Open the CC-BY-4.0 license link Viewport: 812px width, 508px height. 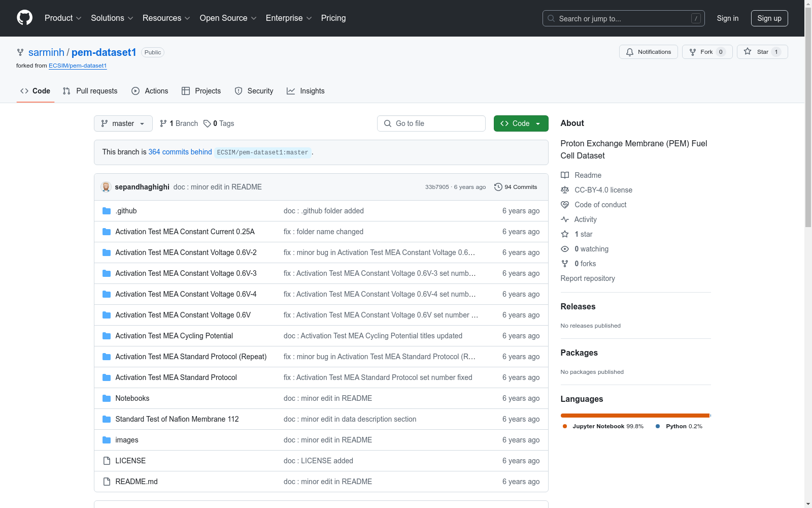[x=603, y=190]
